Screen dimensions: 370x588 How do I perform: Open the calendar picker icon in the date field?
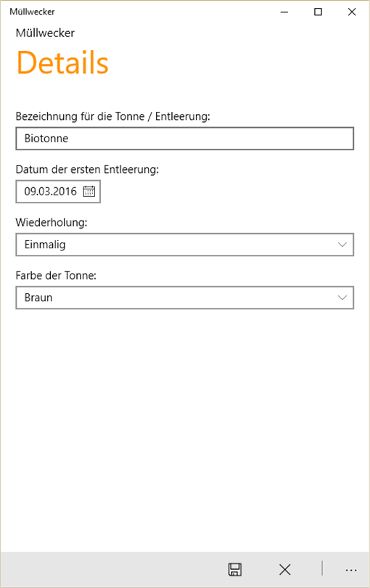click(89, 191)
